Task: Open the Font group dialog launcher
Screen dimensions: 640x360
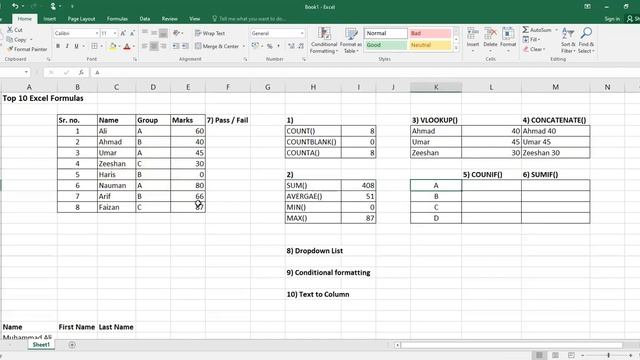Action: pos(135,60)
